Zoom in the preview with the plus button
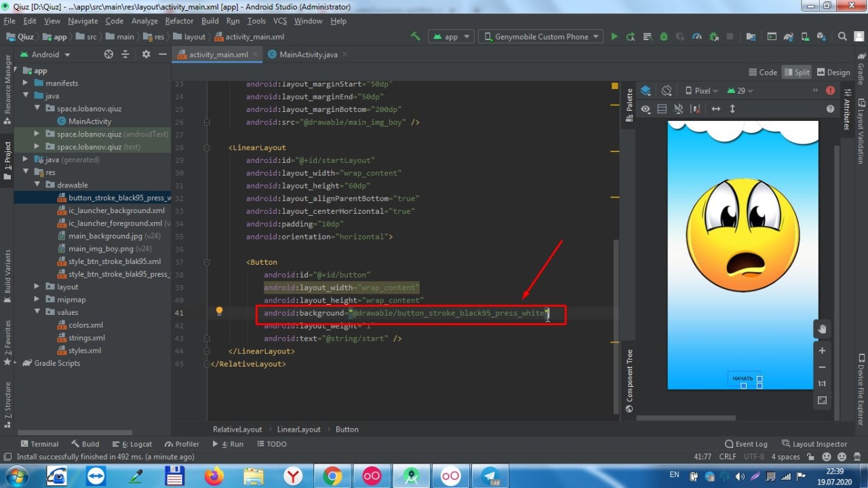 coord(822,351)
